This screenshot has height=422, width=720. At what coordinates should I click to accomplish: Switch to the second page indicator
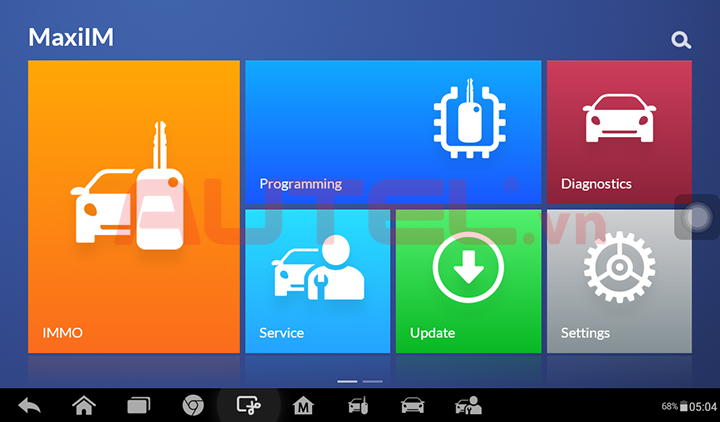click(372, 381)
